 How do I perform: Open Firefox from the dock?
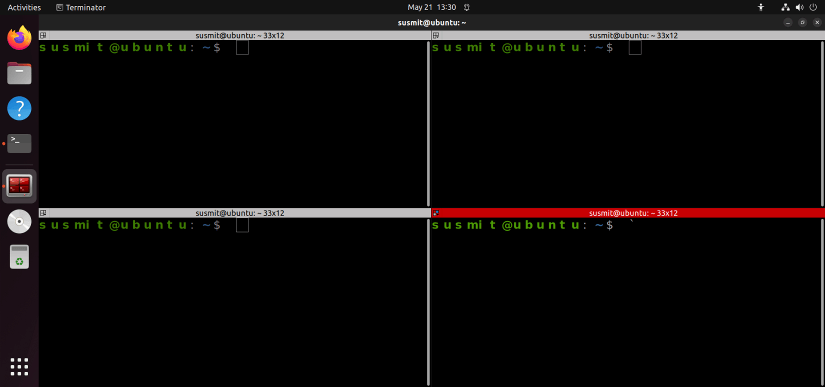click(19, 38)
